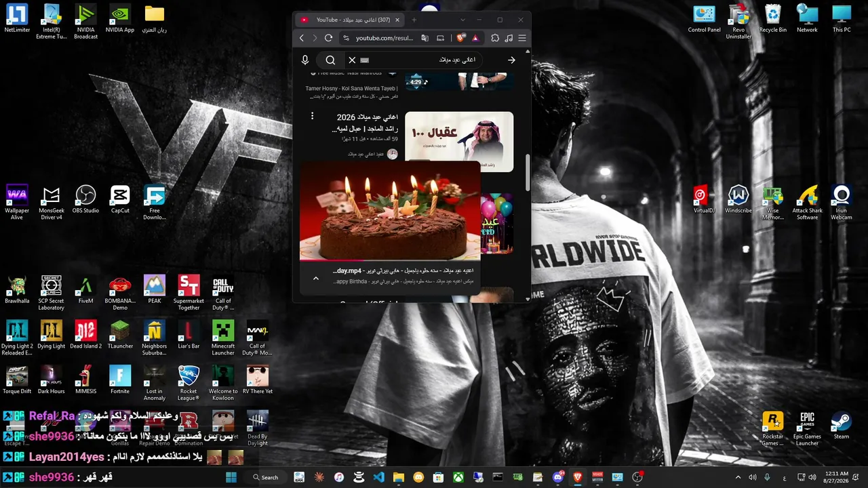Viewport: 868px width, 488px height.
Task: Click the tray microphone icon
Action: 767,477
